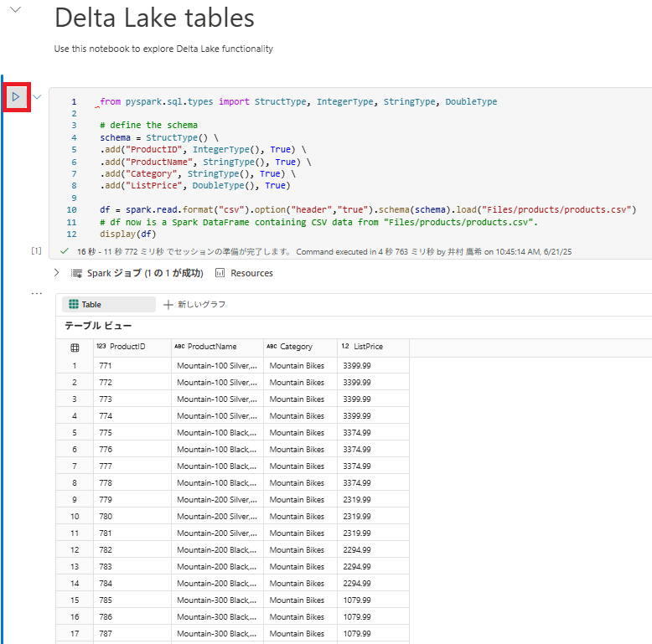Click the green success checkmark icon
The image size is (652, 644).
(65, 250)
